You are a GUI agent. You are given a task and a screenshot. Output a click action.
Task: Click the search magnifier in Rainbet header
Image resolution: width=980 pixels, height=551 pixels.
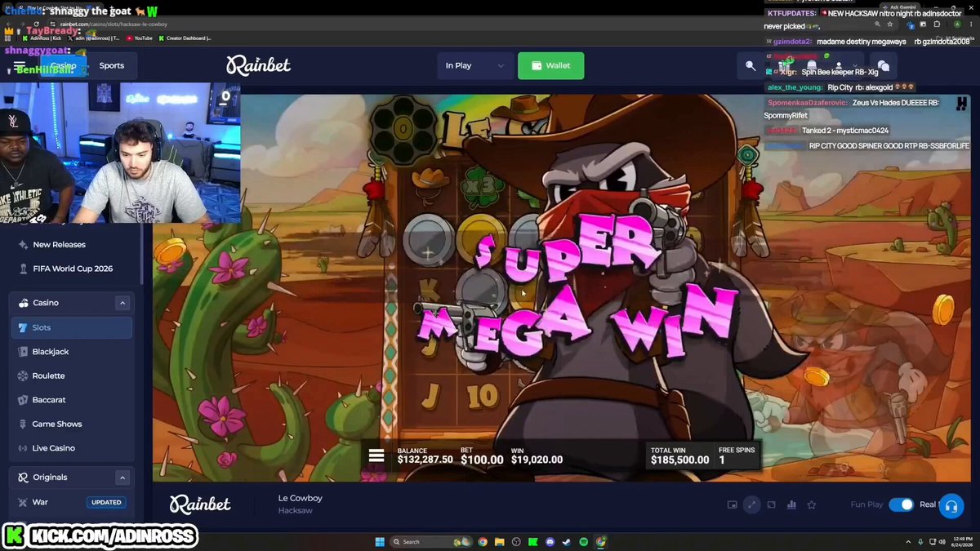(x=751, y=65)
